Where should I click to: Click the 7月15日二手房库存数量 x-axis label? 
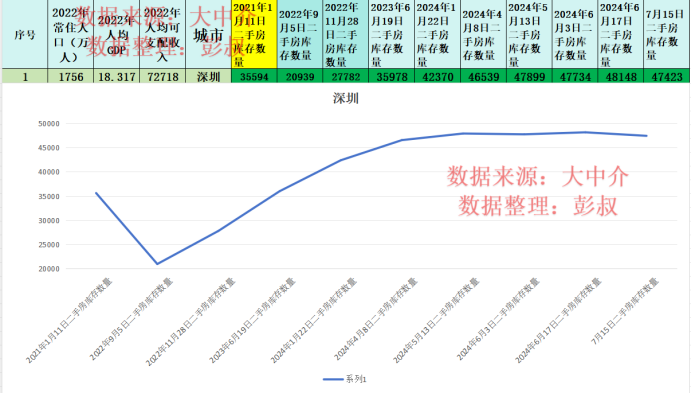tap(624, 311)
